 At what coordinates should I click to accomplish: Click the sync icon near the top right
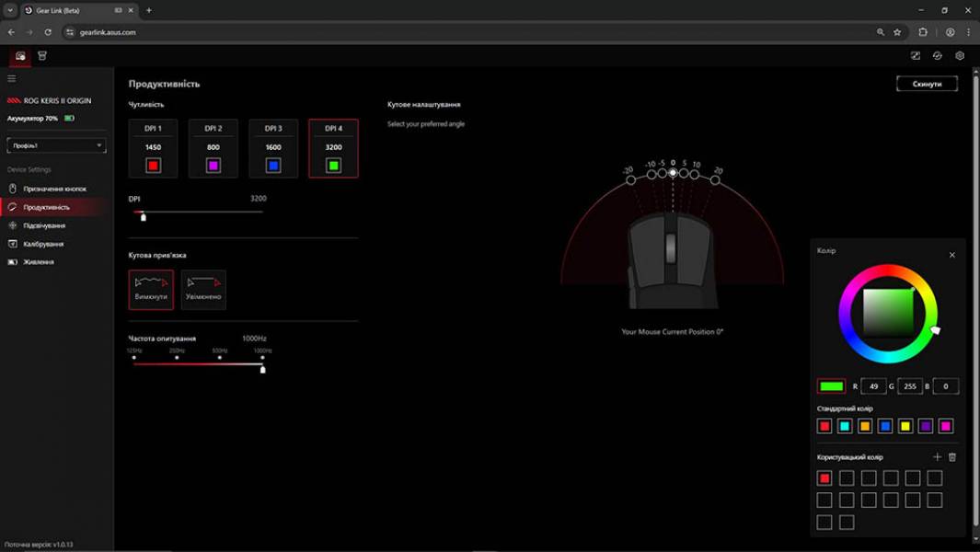(x=938, y=55)
